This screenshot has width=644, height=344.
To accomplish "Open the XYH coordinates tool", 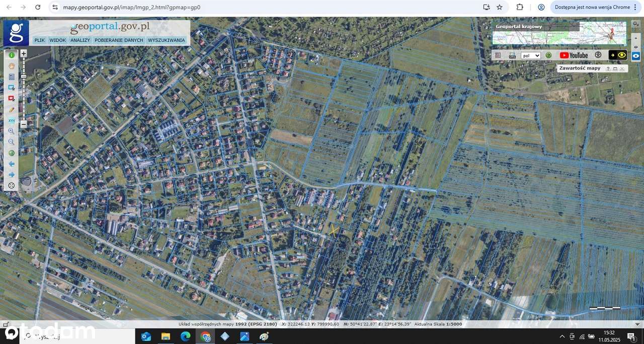I will (x=12, y=120).
